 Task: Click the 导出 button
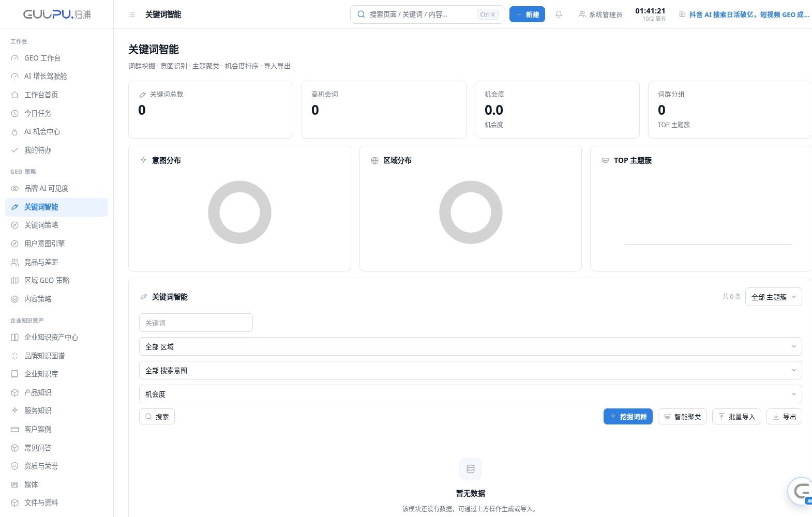tap(784, 417)
